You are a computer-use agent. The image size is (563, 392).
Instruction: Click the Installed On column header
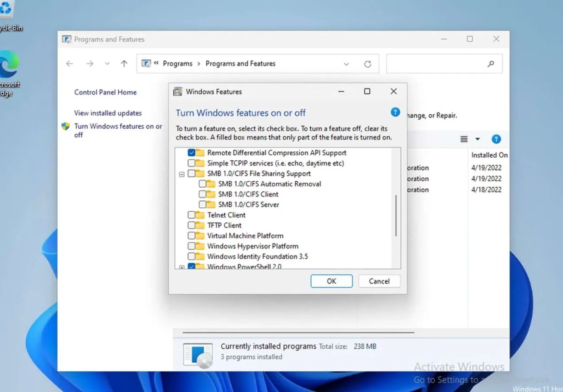(489, 155)
